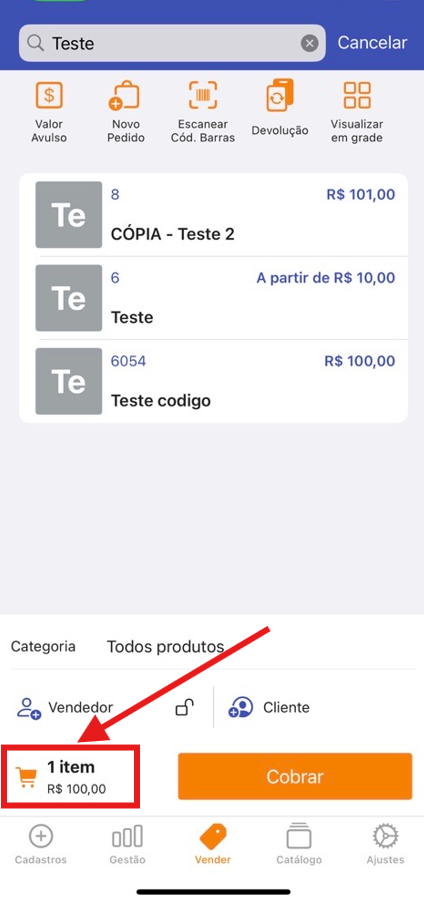Choose the Teste codigo product thumbnail

point(69,381)
